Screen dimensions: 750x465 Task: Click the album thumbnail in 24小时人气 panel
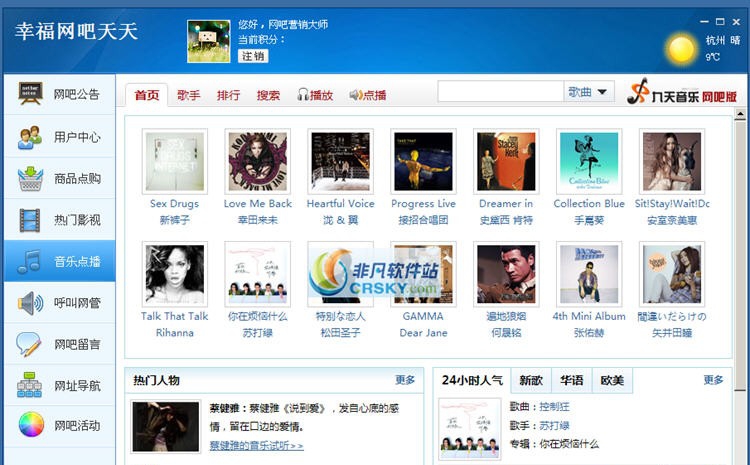tap(470, 429)
